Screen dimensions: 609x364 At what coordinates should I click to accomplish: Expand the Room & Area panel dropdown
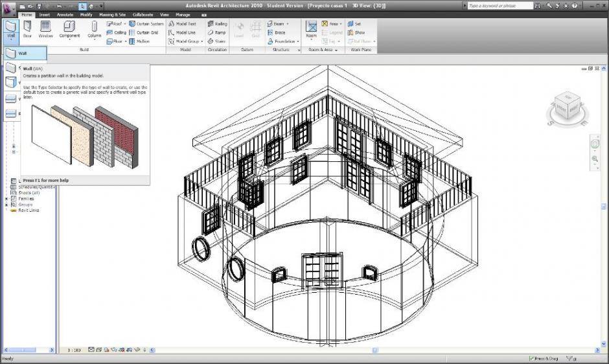tap(338, 50)
